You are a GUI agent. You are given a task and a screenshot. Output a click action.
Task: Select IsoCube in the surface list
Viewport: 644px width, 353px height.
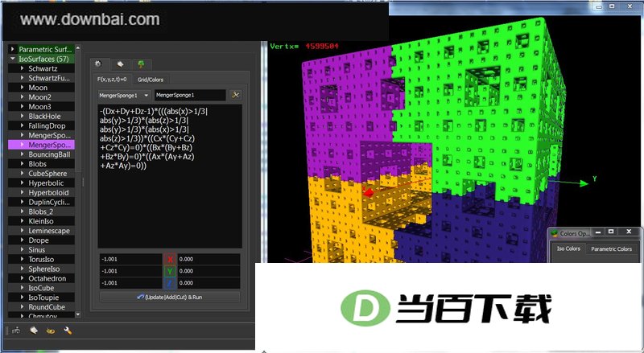point(42,288)
